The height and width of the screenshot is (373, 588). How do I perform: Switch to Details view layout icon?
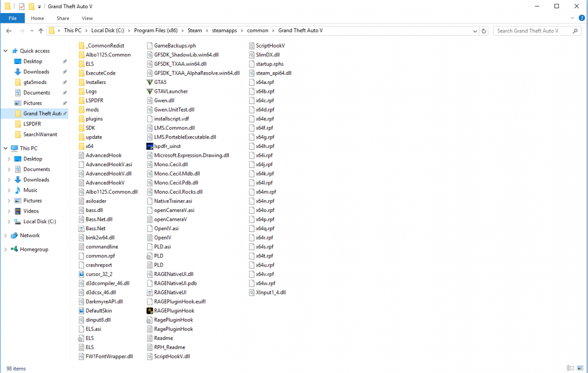click(570, 368)
